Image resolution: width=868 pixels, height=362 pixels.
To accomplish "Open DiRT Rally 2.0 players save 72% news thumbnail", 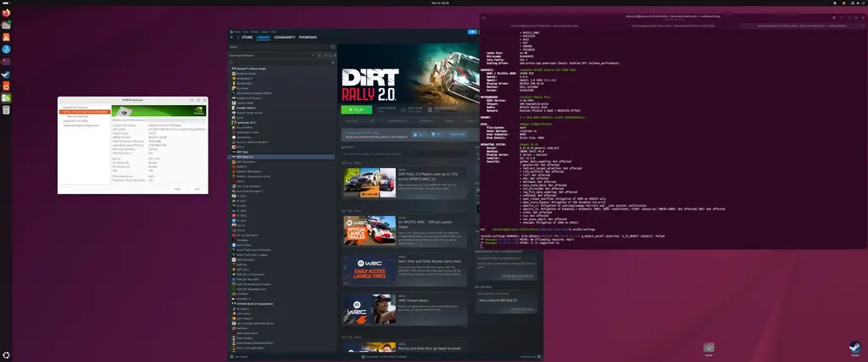I will click(370, 182).
